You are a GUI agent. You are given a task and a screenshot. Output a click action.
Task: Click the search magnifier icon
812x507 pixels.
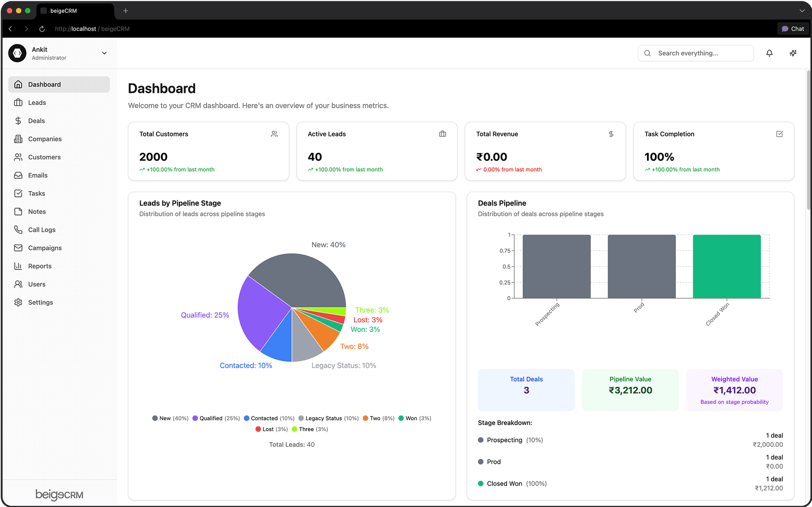pyautogui.click(x=647, y=53)
